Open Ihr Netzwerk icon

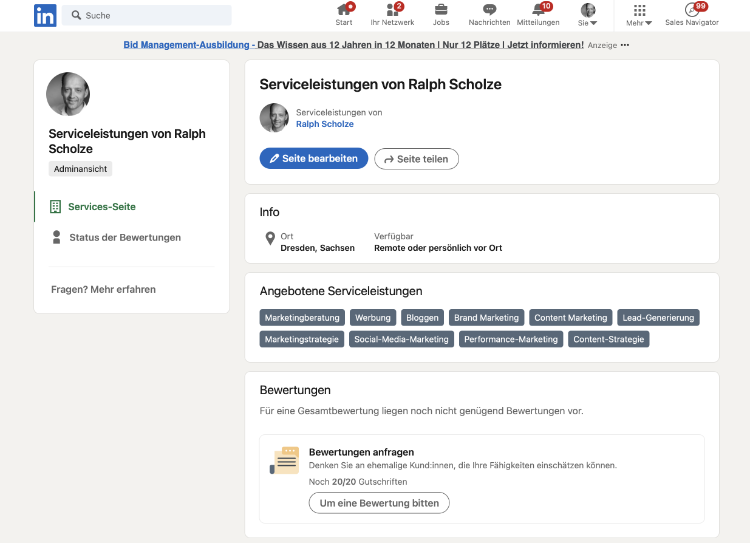pos(392,11)
